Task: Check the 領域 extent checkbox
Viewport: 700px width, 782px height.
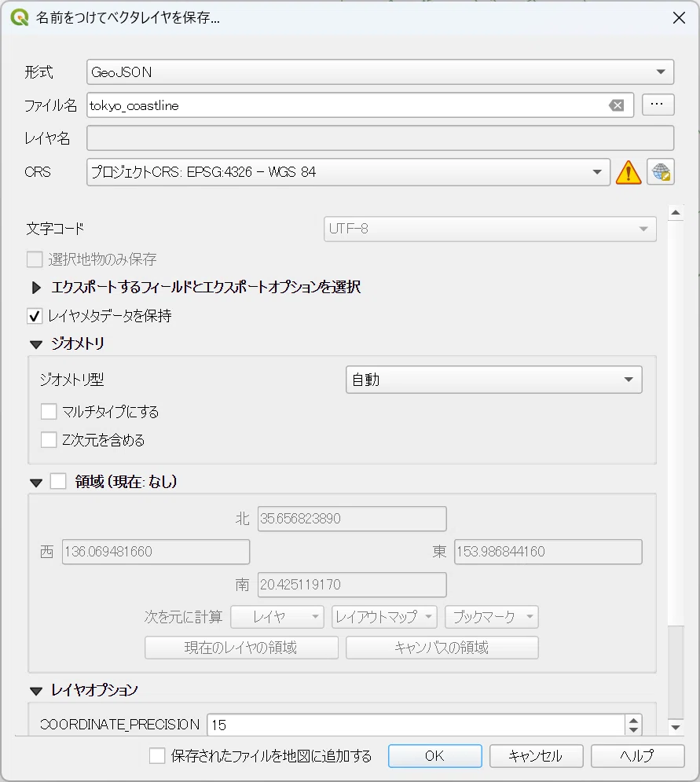Action: point(58,482)
